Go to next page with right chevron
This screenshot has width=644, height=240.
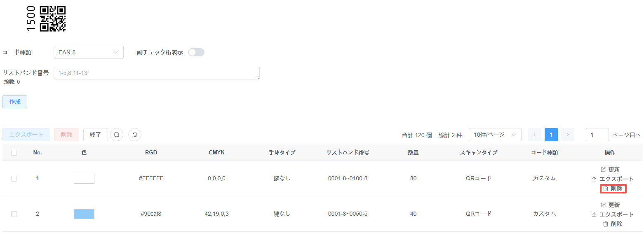tap(568, 135)
